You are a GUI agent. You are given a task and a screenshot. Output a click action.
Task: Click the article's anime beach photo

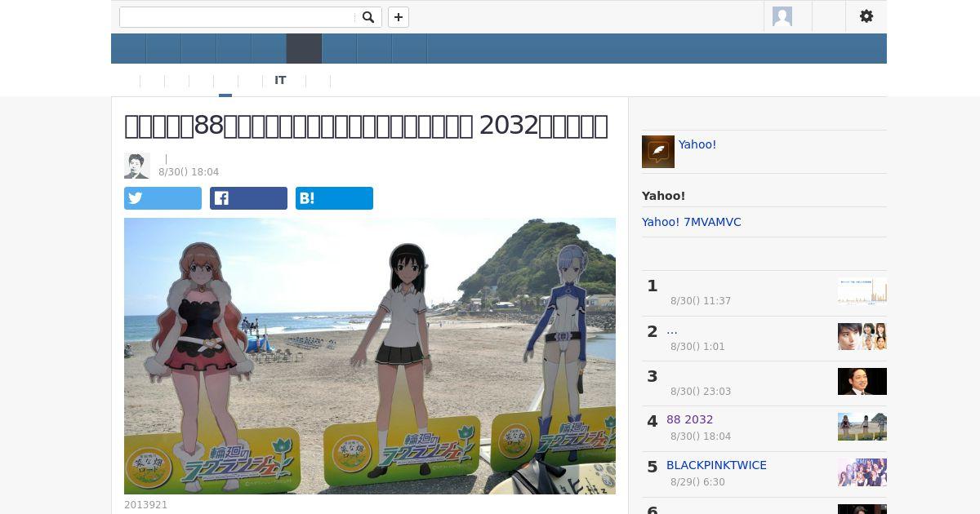(x=370, y=356)
